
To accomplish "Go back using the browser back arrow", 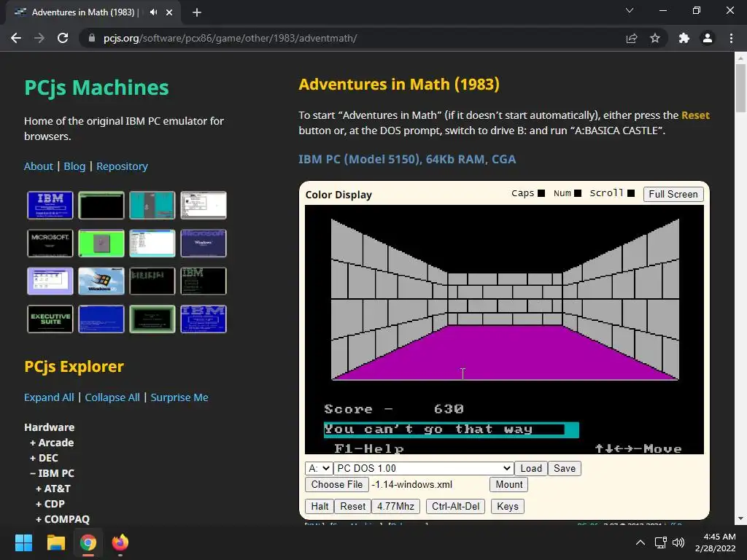I will pos(16,38).
